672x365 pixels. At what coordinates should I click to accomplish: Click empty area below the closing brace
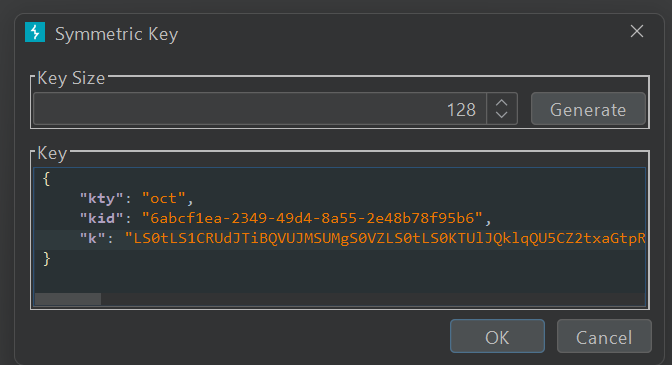point(340,281)
